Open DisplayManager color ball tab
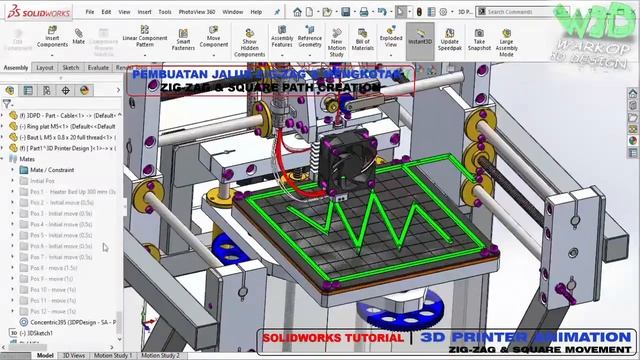This screenshot has height=360, width=640. (84, 90)
